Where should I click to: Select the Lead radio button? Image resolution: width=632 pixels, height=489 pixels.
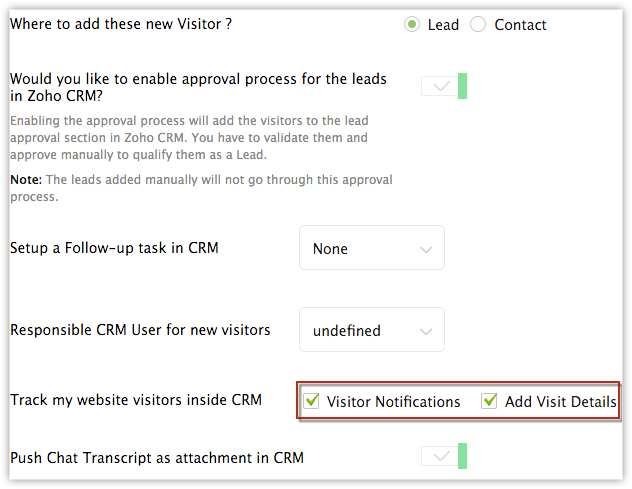click(x=412, y=25)
